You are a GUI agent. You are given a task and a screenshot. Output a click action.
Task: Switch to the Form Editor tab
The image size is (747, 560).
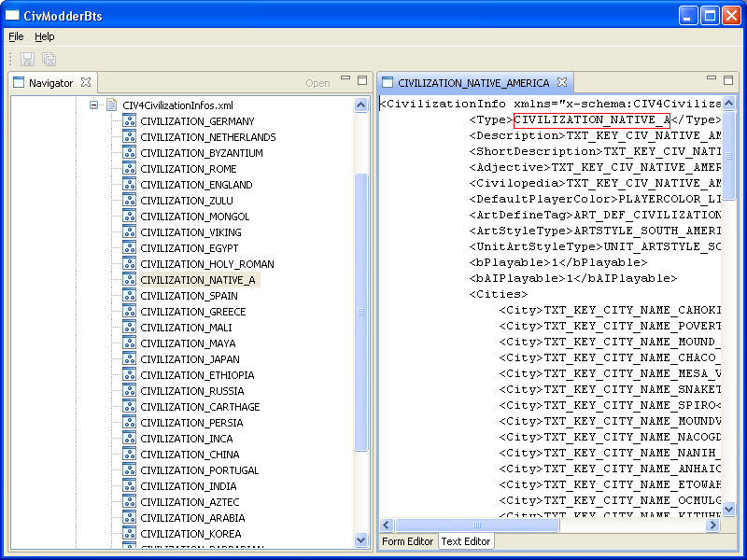(408, 541)
